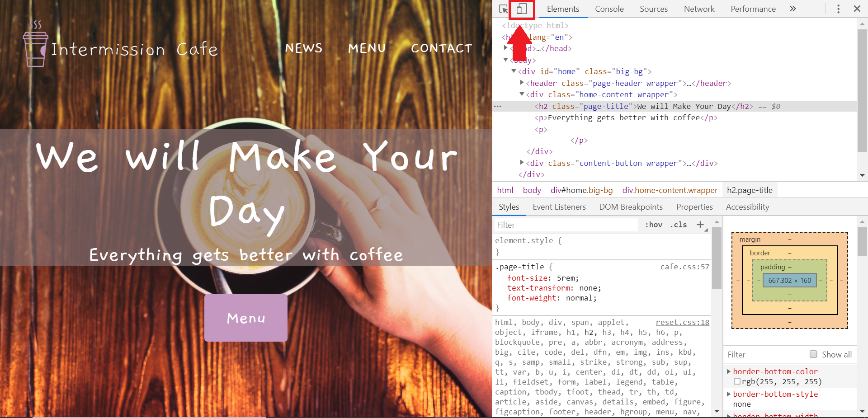
Task: Open the Performance tab
Action: pos(753,9)
